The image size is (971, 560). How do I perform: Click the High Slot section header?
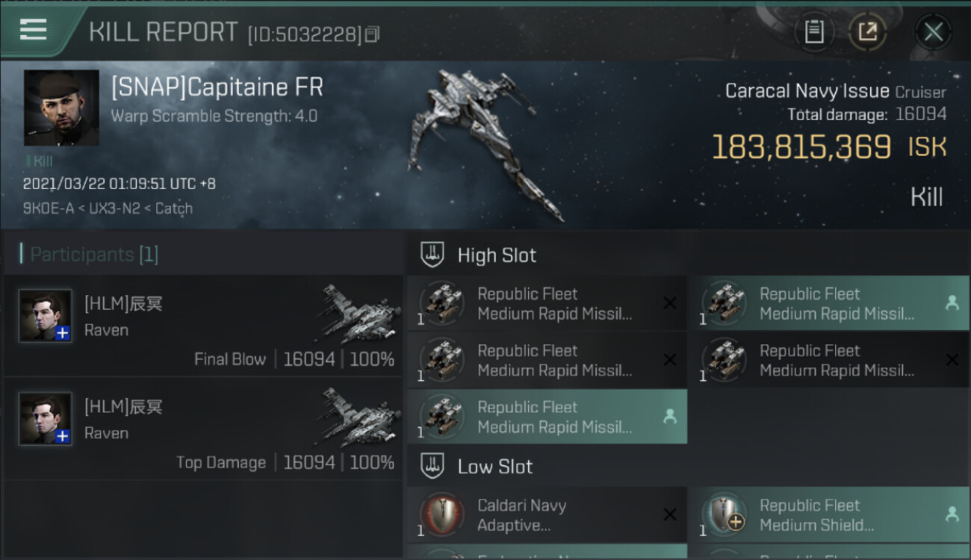coord(497,255)
